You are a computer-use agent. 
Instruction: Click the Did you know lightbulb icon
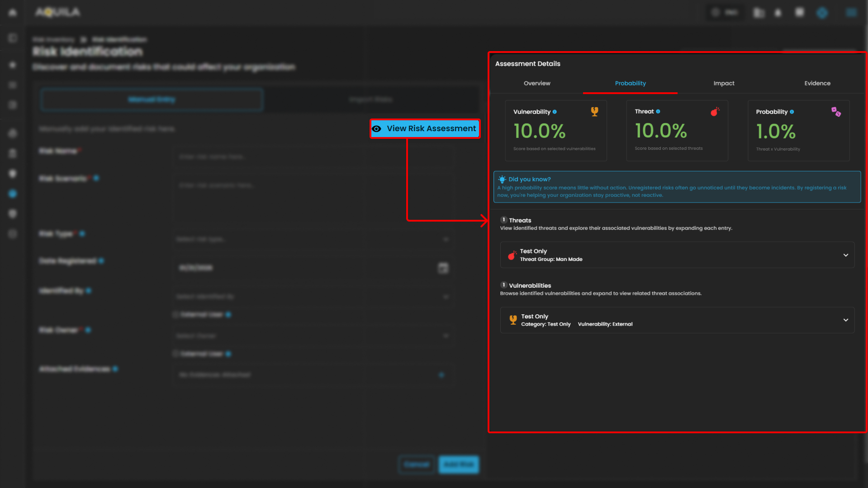(502, 180)
